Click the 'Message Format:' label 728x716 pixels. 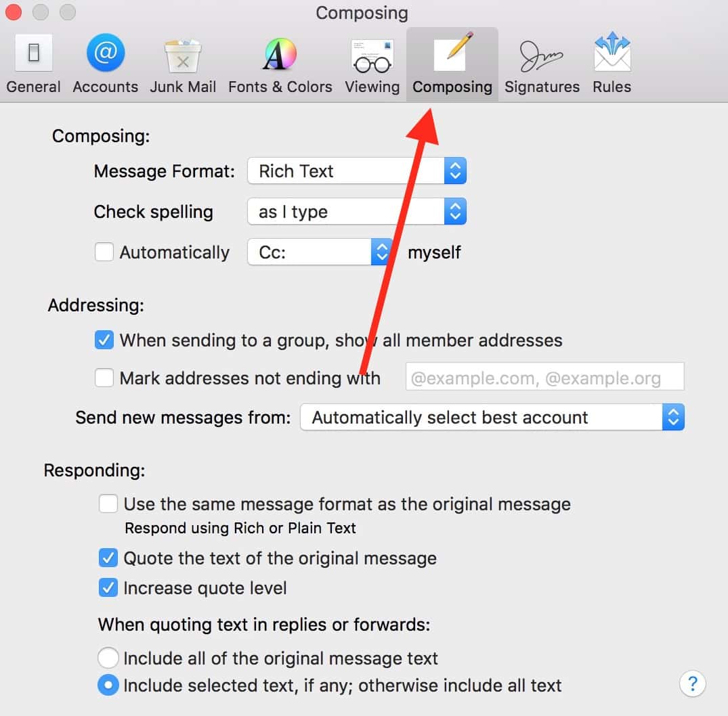pyautogui.click(x=165, y=171)
